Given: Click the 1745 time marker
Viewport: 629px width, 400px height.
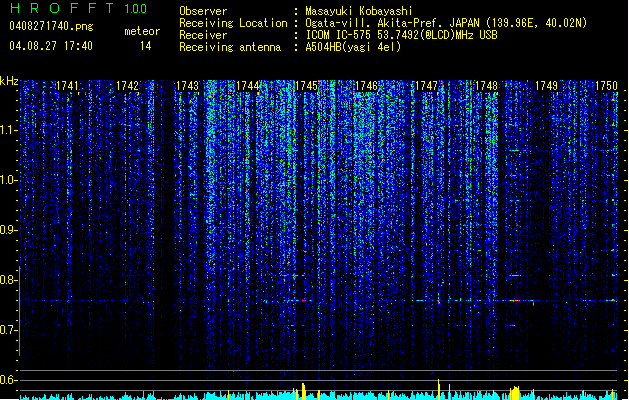Looking at the screenshot, I should (x=306, y=86).
